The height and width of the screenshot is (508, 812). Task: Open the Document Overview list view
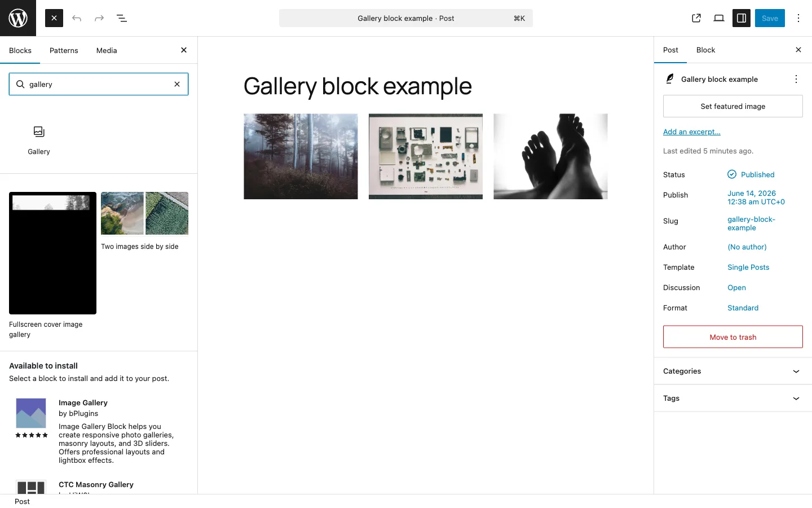[x=122, y=18]
